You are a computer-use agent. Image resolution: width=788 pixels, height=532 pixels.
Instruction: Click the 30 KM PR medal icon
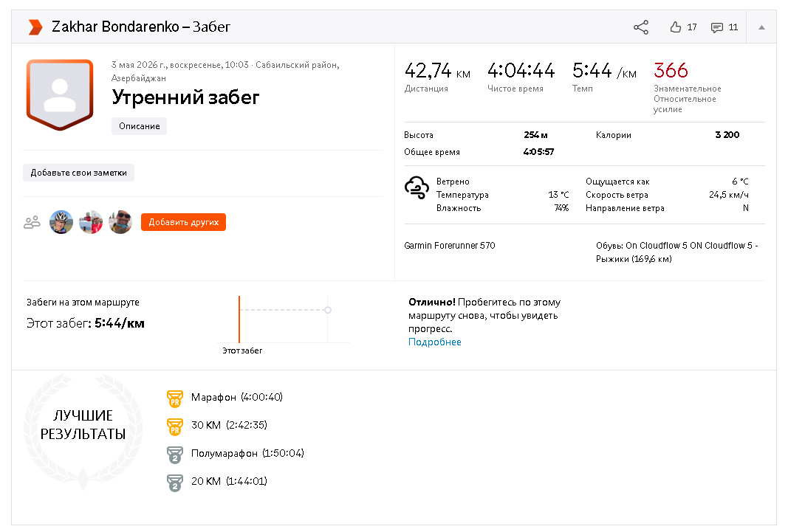[175, 426]
